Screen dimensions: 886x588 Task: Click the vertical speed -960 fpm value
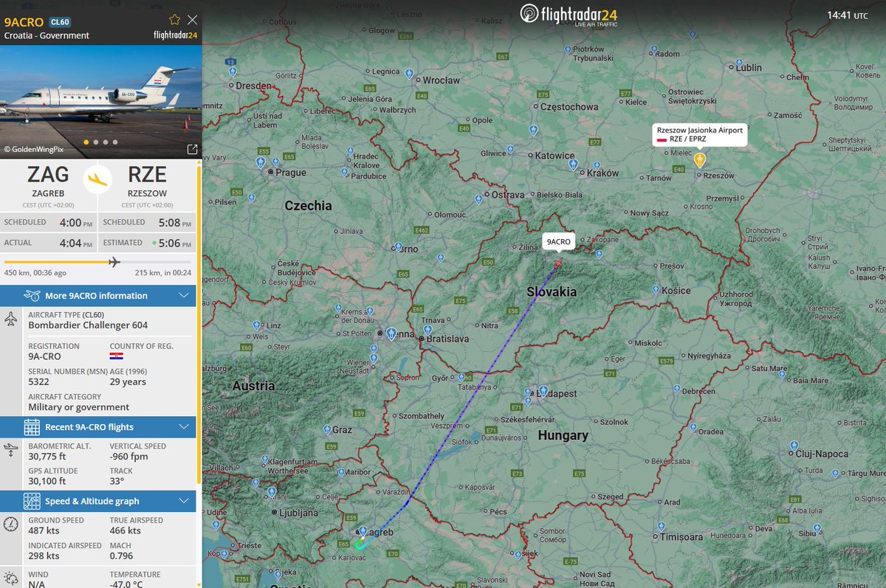[128, 457]
